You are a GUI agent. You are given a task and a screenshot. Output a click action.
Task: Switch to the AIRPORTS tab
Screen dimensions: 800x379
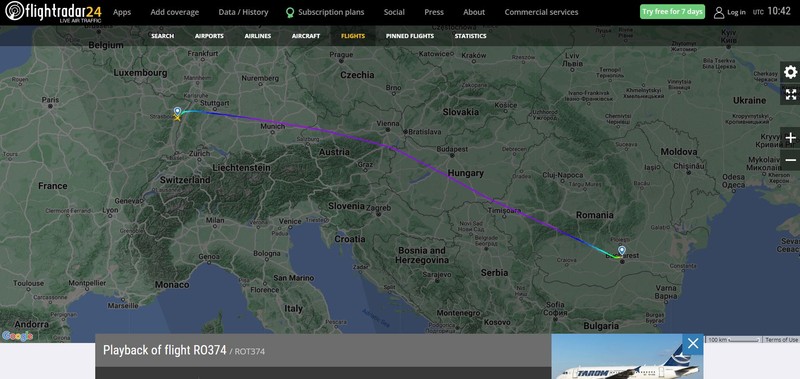(x=209, y=36)
